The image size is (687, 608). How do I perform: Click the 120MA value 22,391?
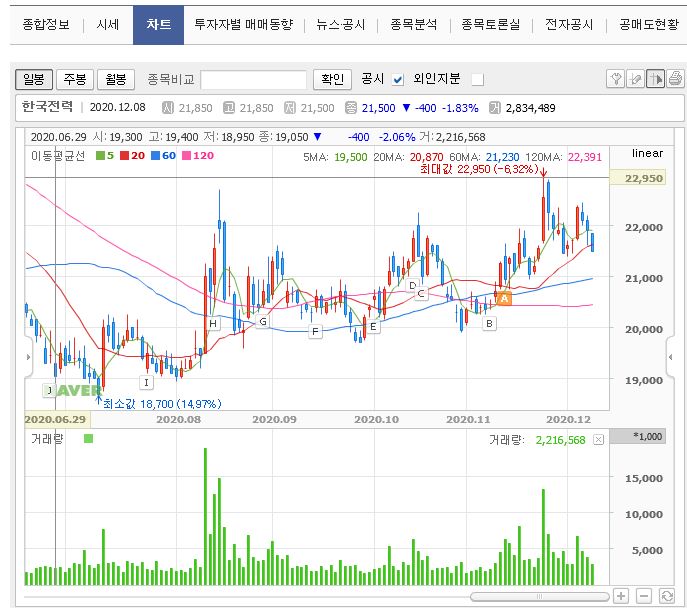pos(585,157)
